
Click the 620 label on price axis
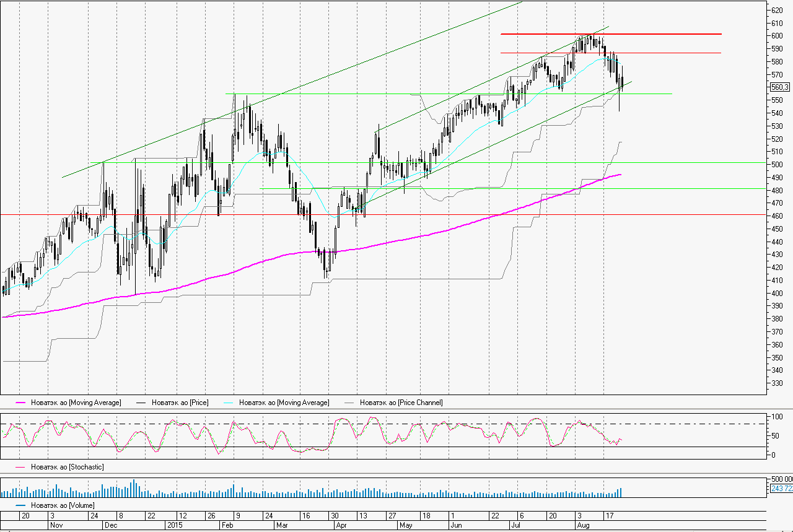777,10
